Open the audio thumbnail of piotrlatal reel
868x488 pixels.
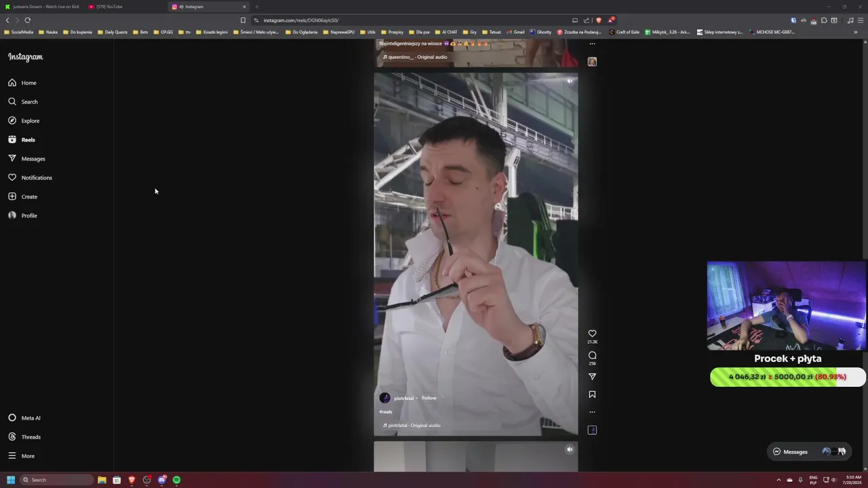point(592,430)
